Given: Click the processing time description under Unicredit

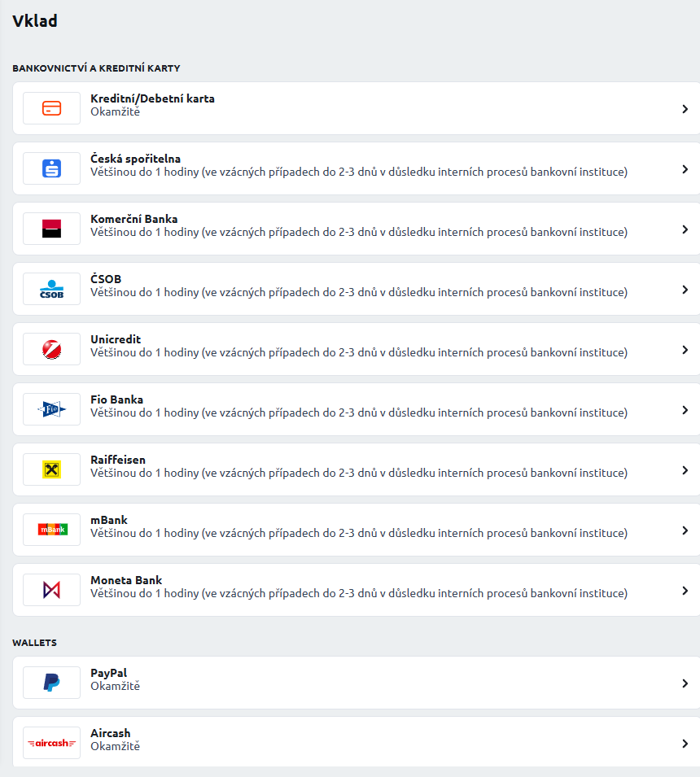Looking at the screenshot, I should (359, 352).
